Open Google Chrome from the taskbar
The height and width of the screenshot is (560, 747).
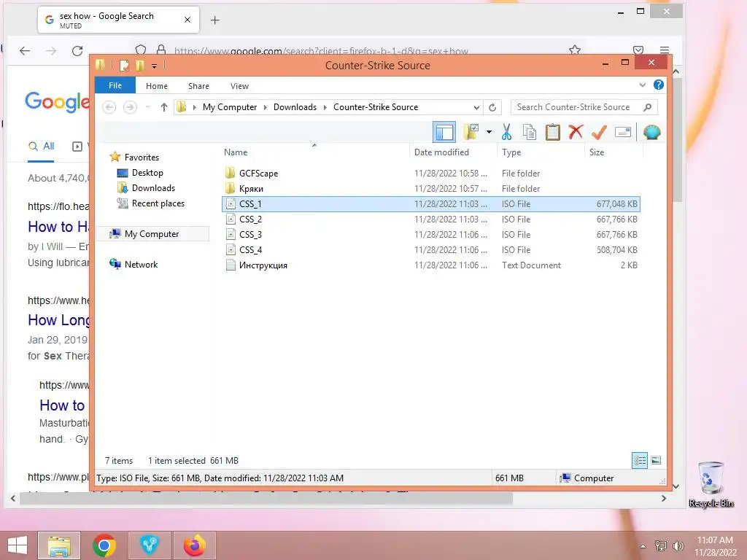click(104, 545)
